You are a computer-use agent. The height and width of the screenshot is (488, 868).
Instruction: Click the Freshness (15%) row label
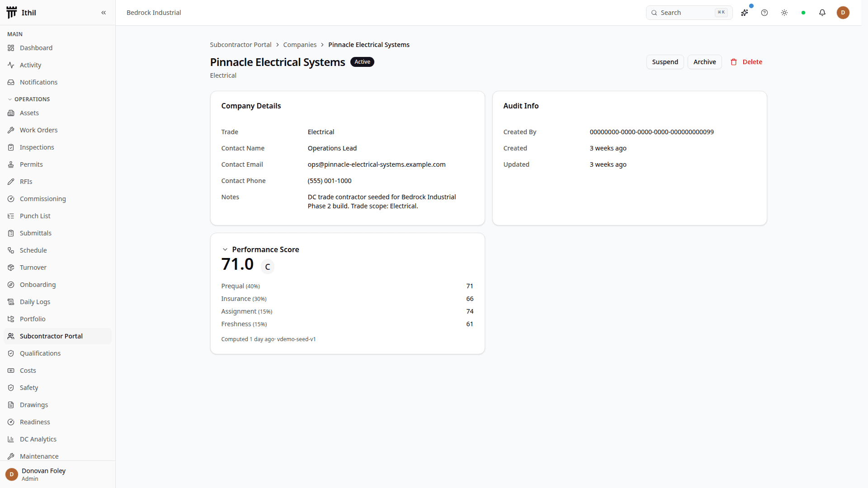point(244,324)
